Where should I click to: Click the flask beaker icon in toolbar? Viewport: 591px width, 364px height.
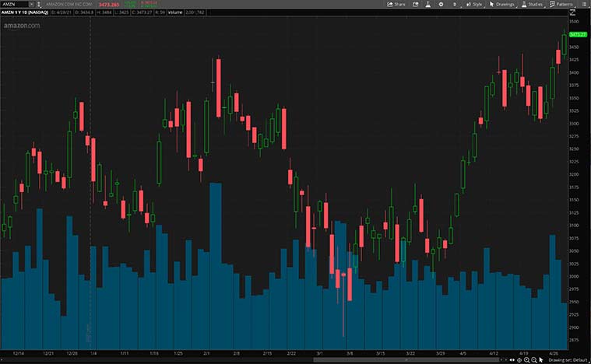[x=427, y=4]
